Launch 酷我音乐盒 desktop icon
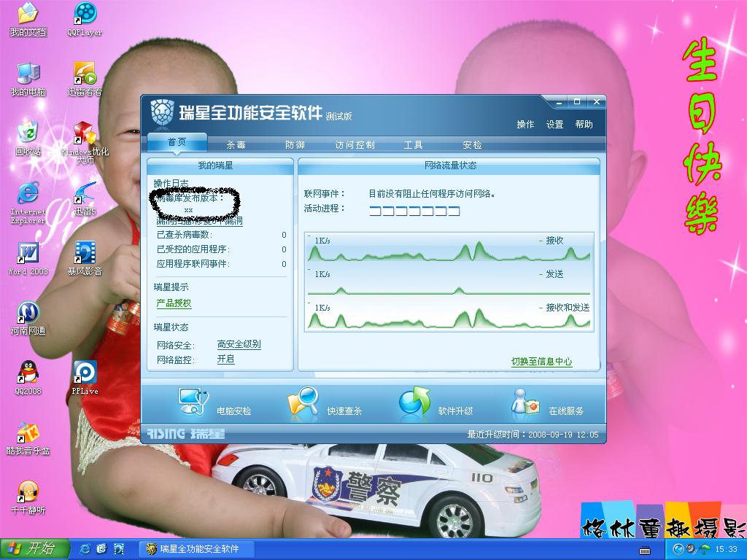 point(28,437)
